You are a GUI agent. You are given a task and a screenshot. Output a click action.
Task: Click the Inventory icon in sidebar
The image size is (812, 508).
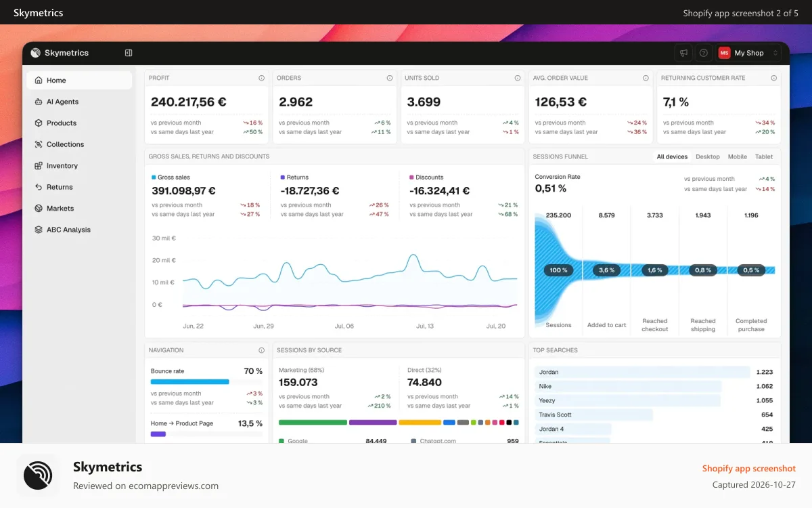[39, 166]
